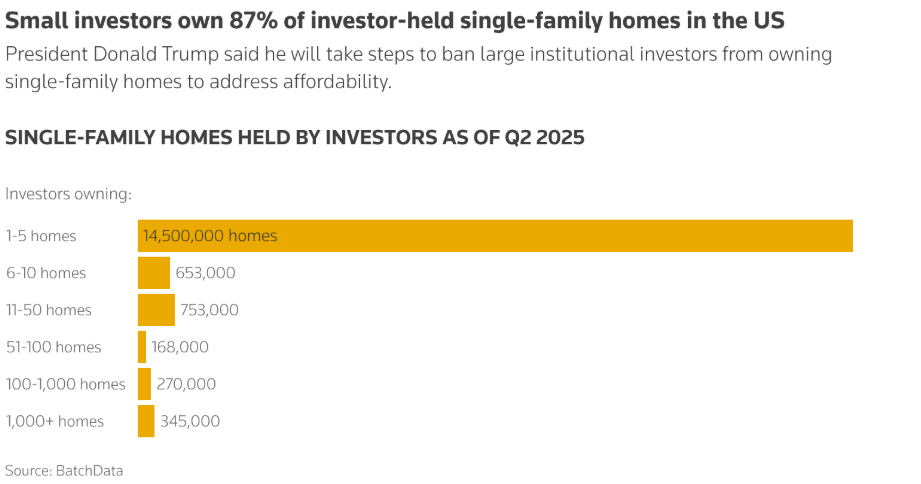921x484 pixels.
Task: Select the 345,000 value label
Action: pos(190,421)
